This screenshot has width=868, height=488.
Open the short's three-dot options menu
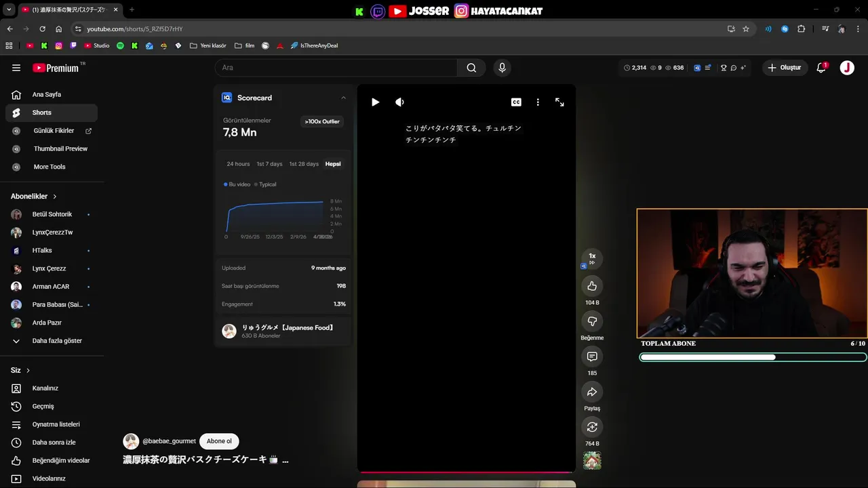coord(538,102)
